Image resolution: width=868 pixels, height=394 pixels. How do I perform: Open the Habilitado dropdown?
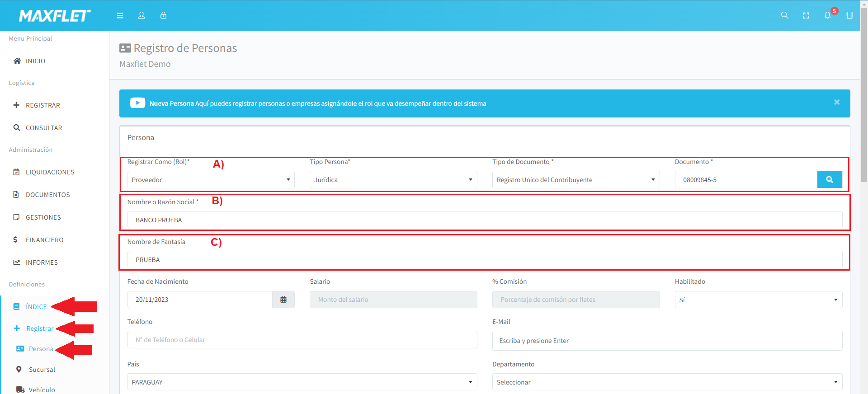pos(758,300)
